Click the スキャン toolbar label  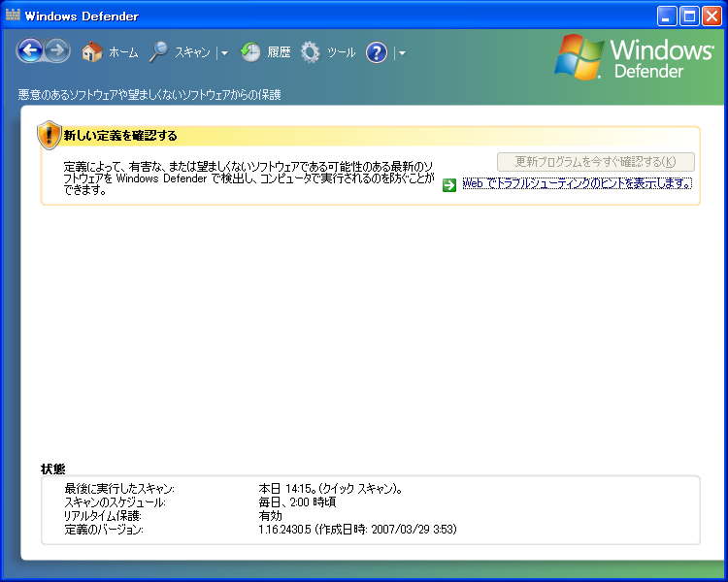[x=193, y=52]
